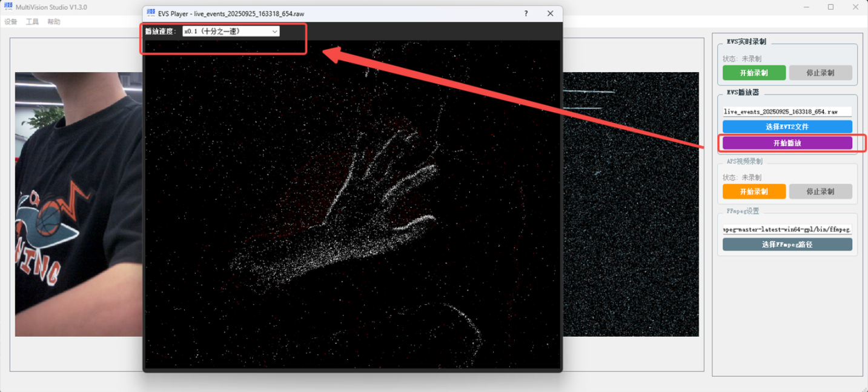Click the APS camera preview image
Screen dimensions: 868x392
point(78,204)
